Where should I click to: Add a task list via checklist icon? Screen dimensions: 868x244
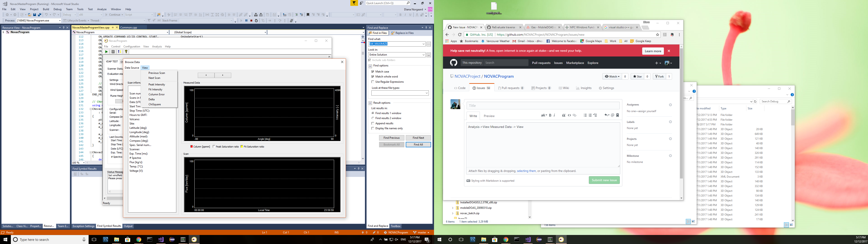(595, 115)
